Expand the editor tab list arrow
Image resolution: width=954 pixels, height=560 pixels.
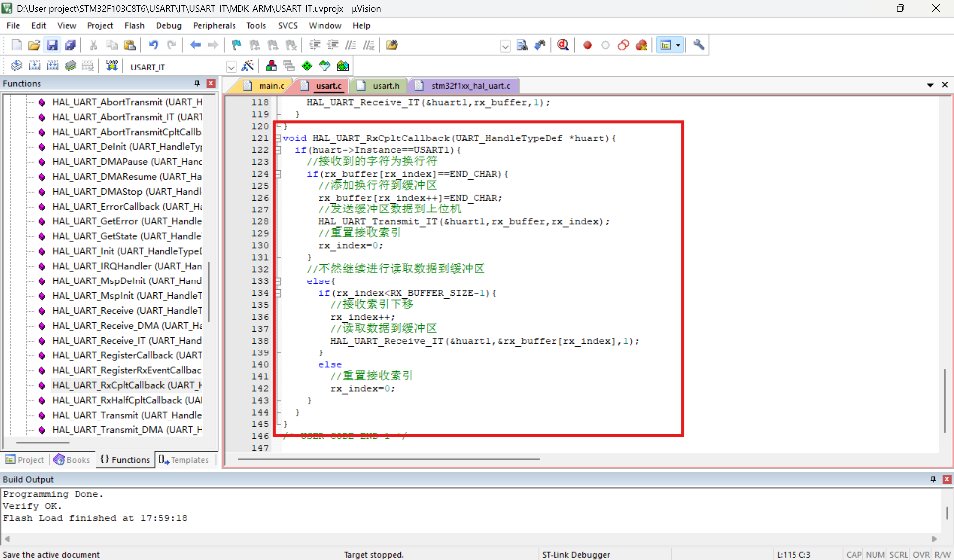930,85
